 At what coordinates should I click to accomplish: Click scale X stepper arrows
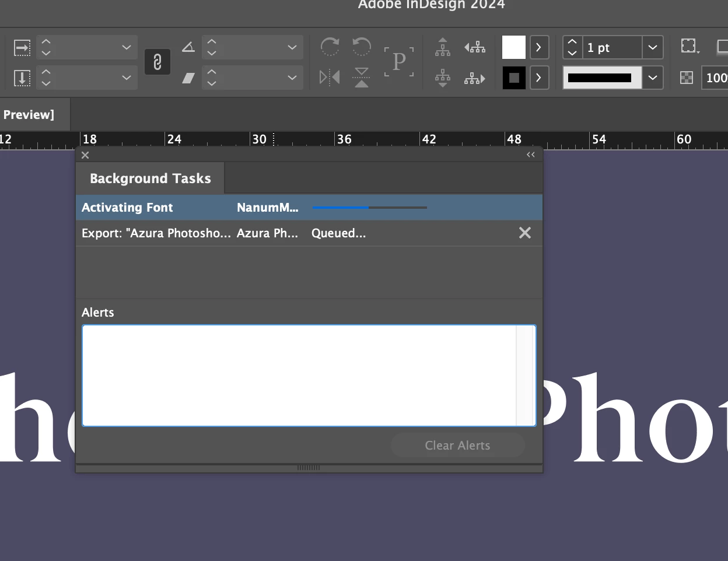[x=46, y=47]
